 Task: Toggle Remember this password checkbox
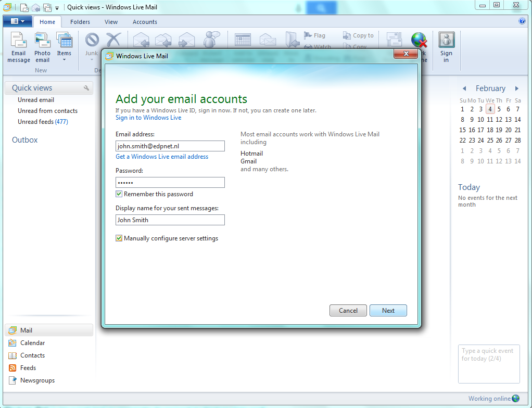coord(119,194)
